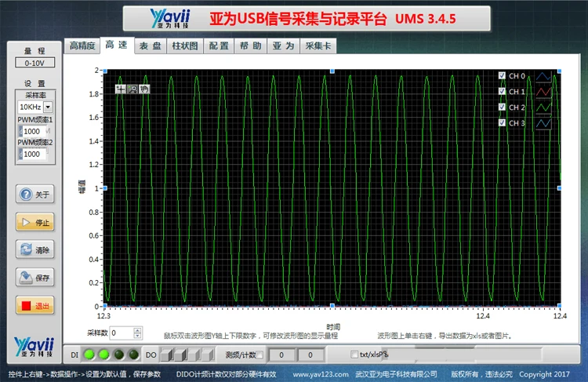Open the 10KHz sampling rate dropdown
Viewport: 588px width, 382px height.
click(x=48, y=107)
